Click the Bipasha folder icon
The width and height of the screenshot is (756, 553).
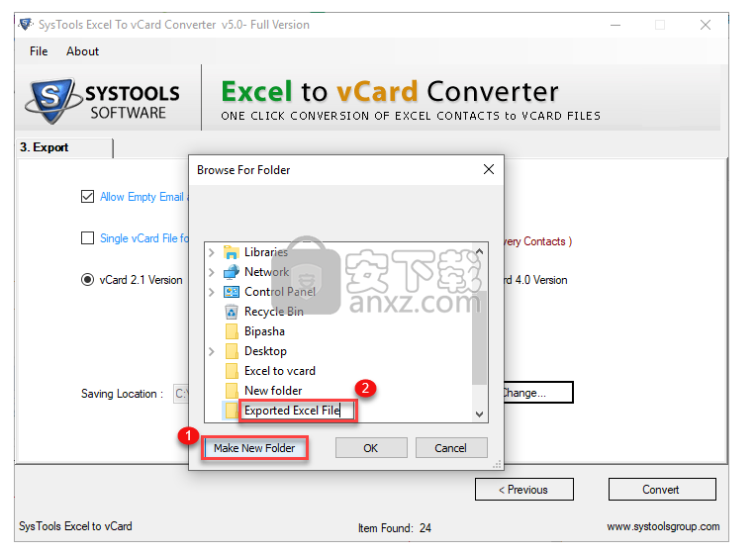point(232,331)
